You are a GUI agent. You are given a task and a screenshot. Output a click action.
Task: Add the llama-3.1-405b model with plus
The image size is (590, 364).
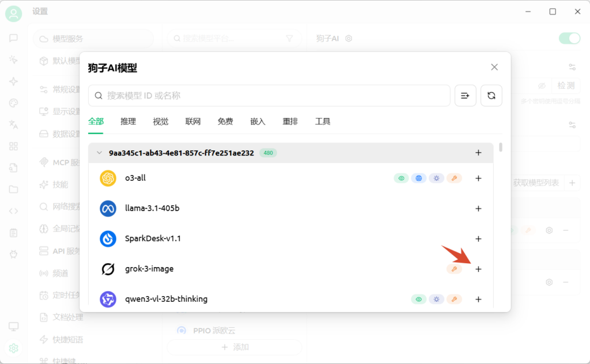pos(478,208)
